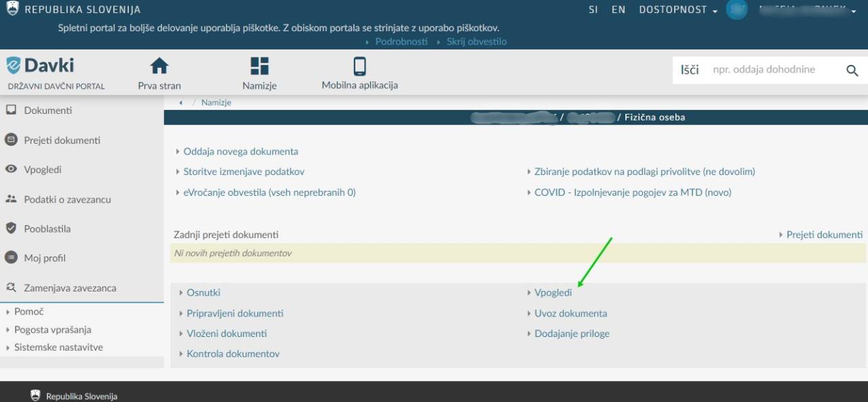The image size is (868, 402).
Task: Select Vpogledi eye icon in sidebar
Action: (11, 169)
